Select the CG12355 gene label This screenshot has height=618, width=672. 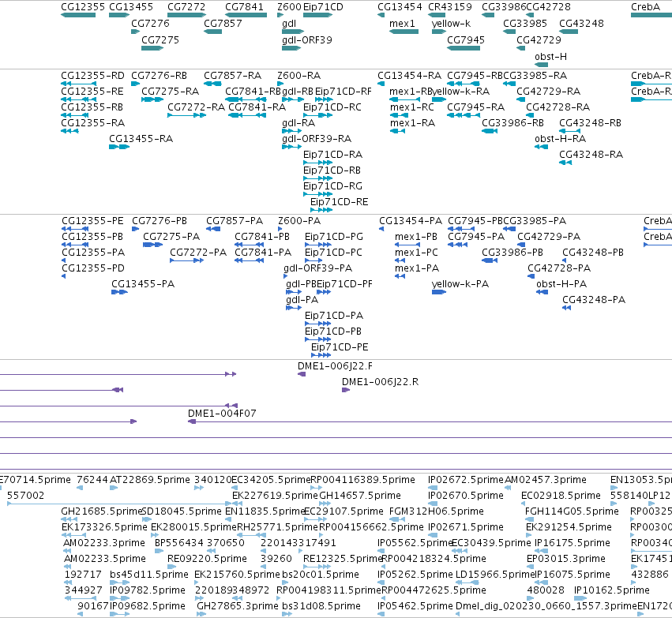(x=83, y=7)
